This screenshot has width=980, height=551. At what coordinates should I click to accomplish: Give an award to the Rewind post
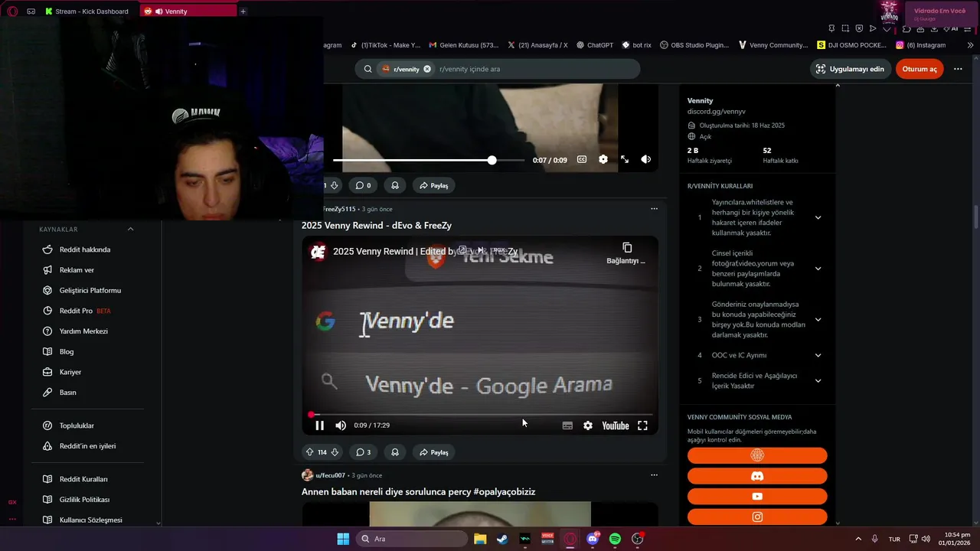tap(395, 452)
